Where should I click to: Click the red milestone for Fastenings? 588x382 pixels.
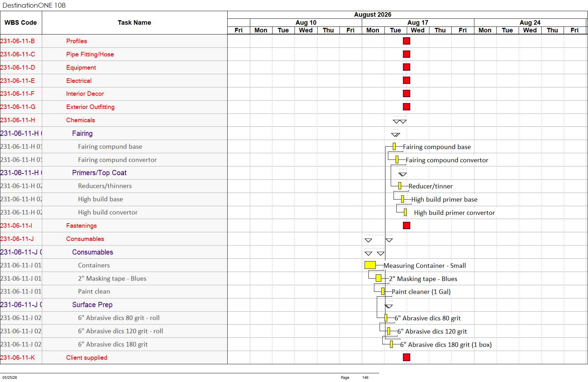(406, 225)
